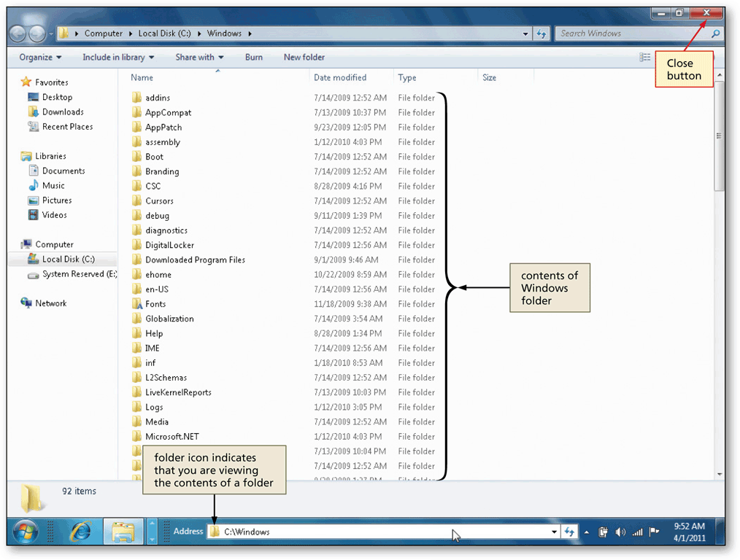Go forward using the Forward arrow button
Viewport: 740px width, 560px height.
[x=37, y=34]
